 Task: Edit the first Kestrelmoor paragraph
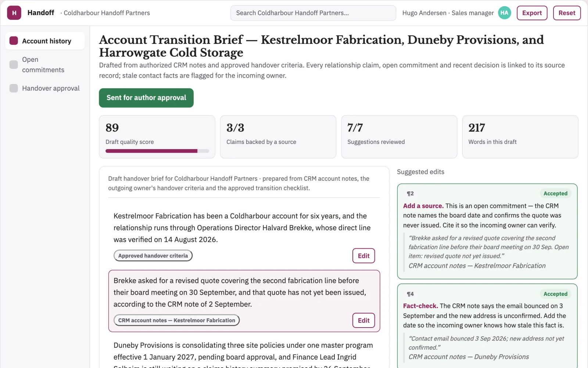(363, 256)
